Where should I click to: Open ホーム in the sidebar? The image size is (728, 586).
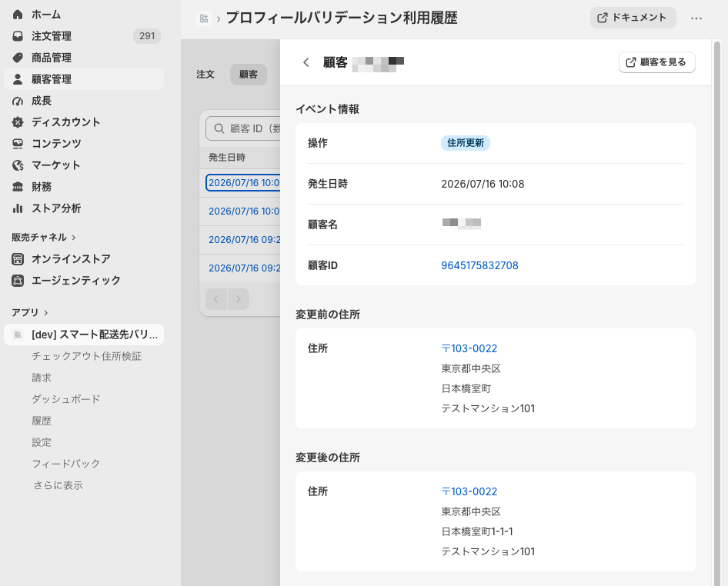[84, 15]
